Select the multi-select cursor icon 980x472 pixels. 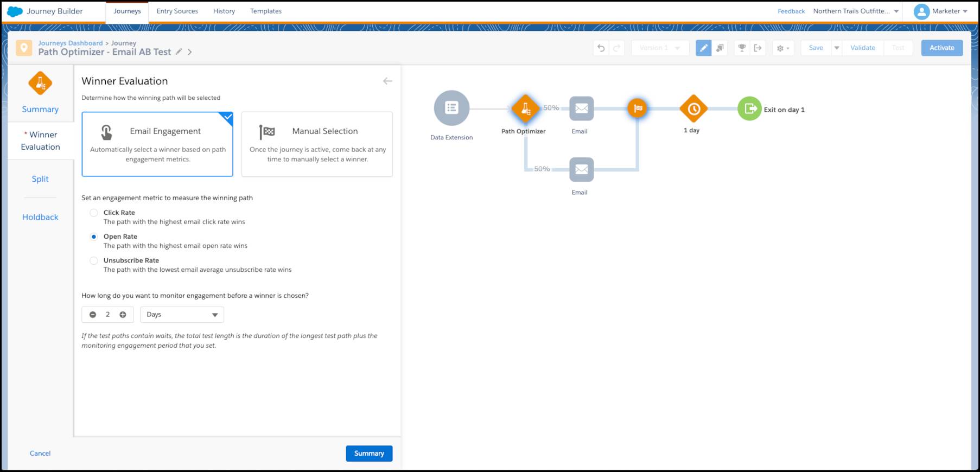point(720,48)
